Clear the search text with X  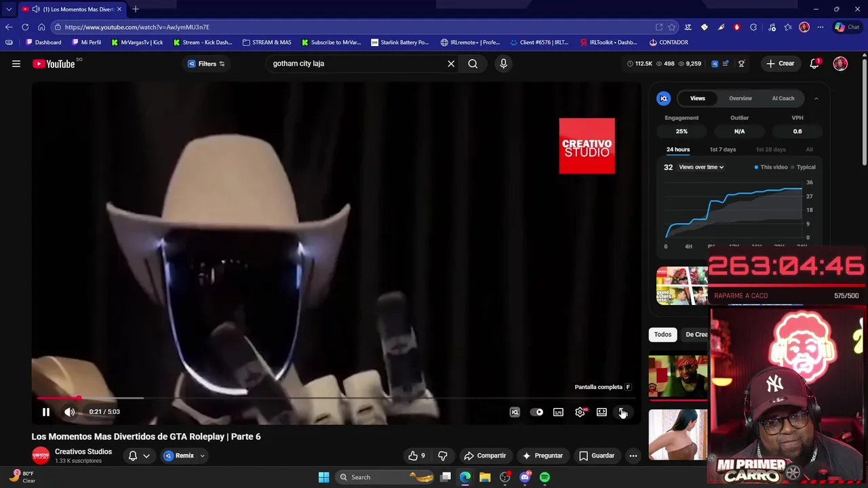tap(451, 64)
